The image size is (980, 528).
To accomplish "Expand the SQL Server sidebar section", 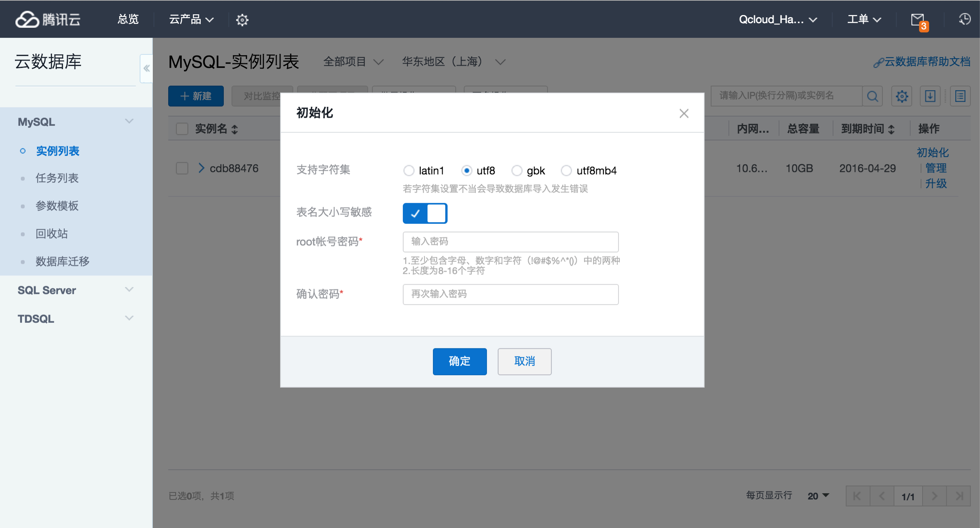I will coord(129,289).
